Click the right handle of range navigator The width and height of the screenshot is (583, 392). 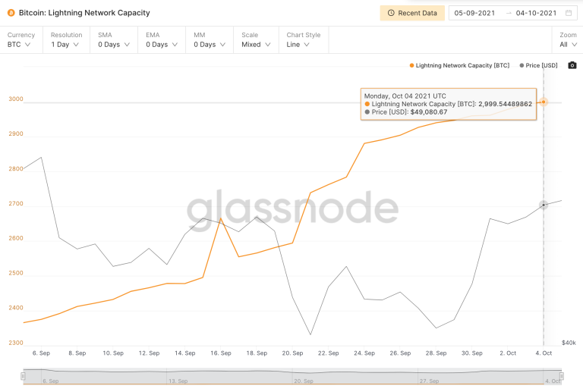pos(562,376)
